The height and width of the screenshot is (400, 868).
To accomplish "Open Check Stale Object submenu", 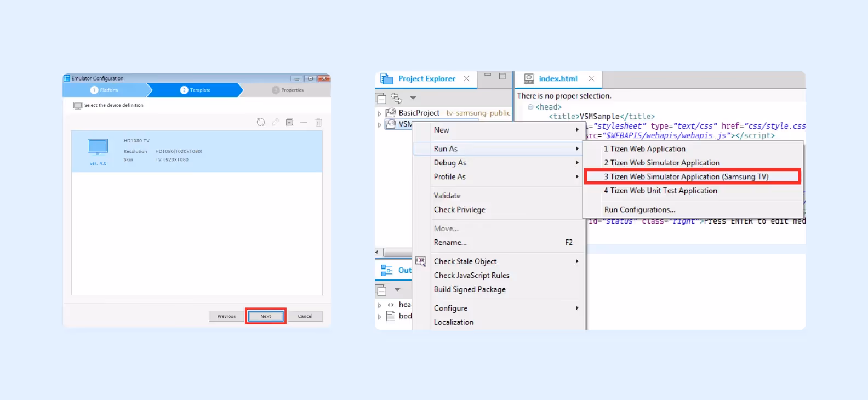I will tap(498, 261).
